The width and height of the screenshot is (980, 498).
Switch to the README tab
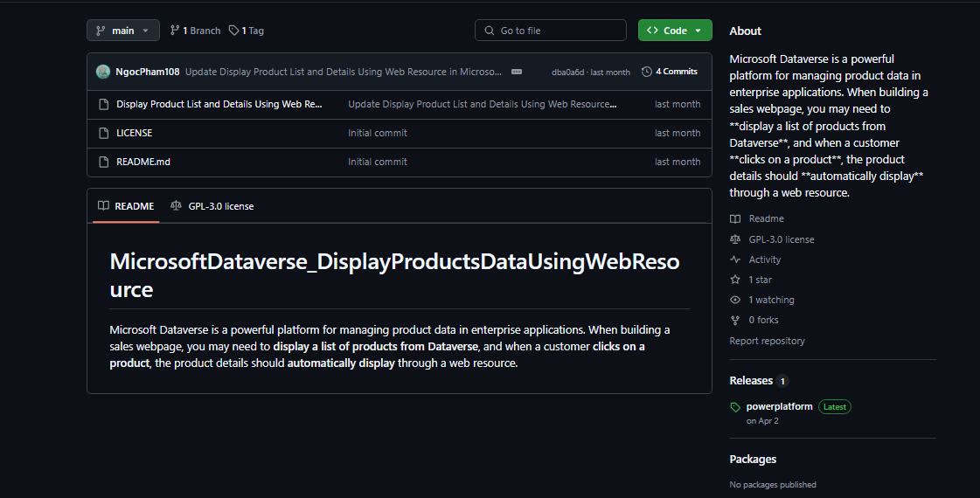[x=126, y=206]
